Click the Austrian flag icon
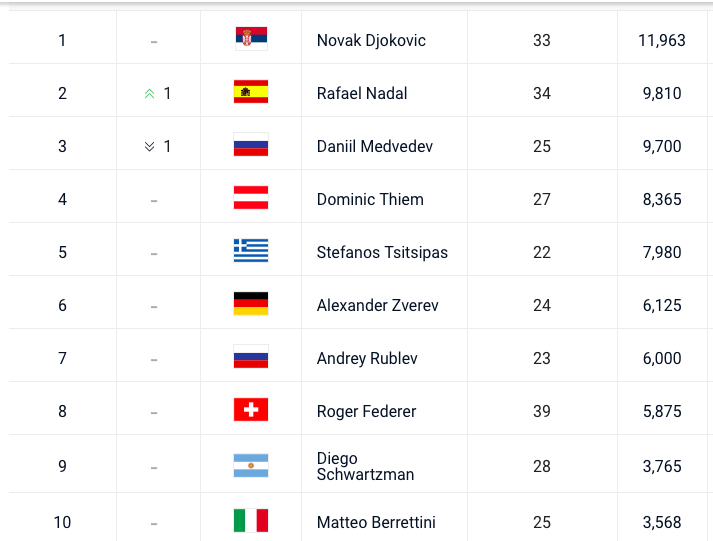713x541 pixels. pos(251,197)
